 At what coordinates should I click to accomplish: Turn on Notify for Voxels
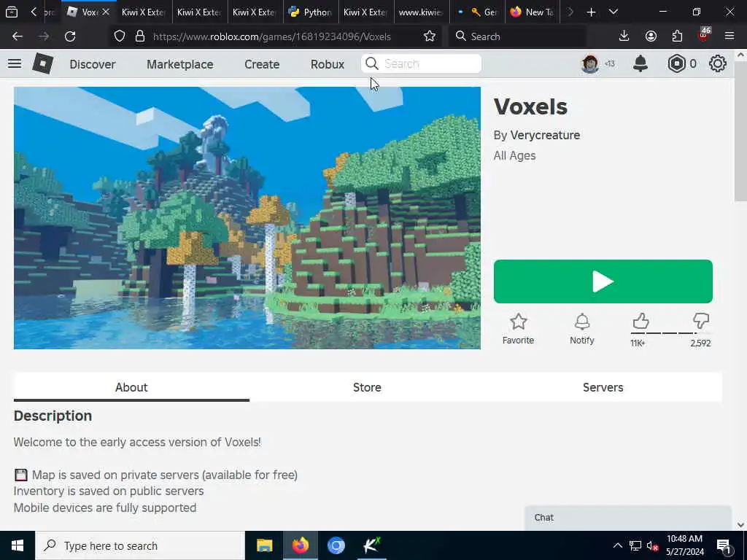pos(581,329)
